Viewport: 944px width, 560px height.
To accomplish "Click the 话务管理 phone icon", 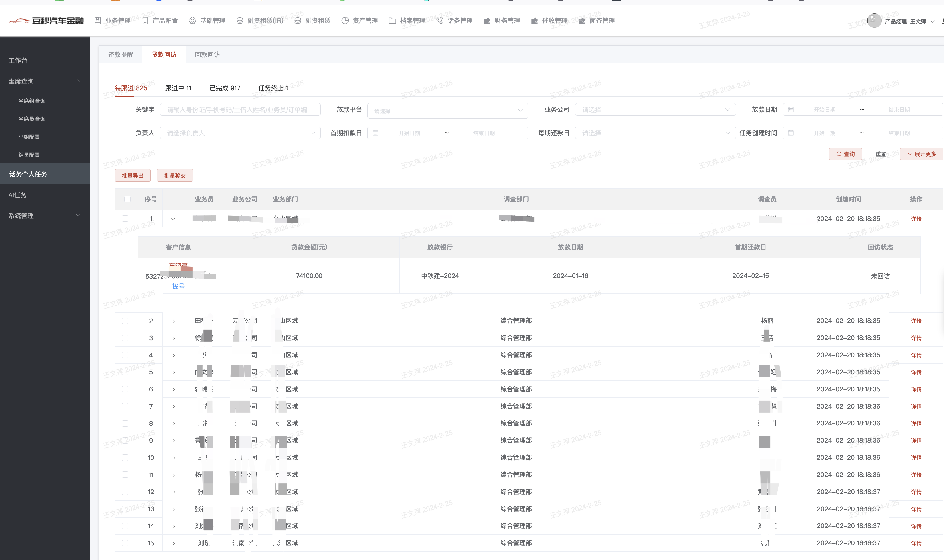I will (x=439, y=21).
